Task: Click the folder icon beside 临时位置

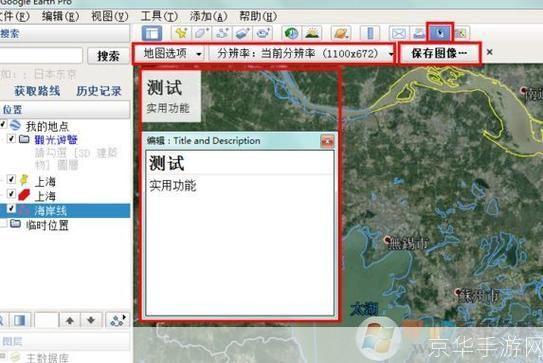Action: coord(15,223)
